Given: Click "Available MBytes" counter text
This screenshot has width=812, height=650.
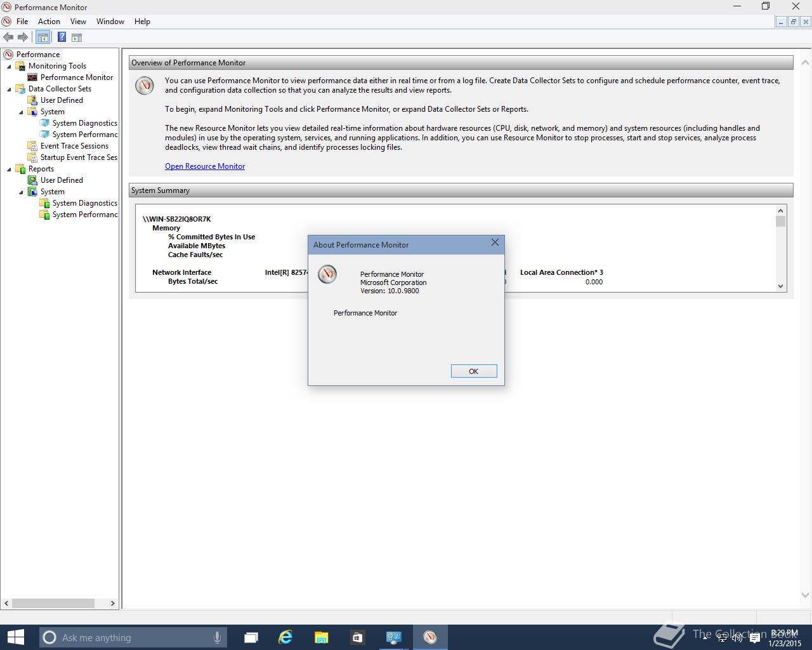Looking at the screenshot, I should 197,246.
